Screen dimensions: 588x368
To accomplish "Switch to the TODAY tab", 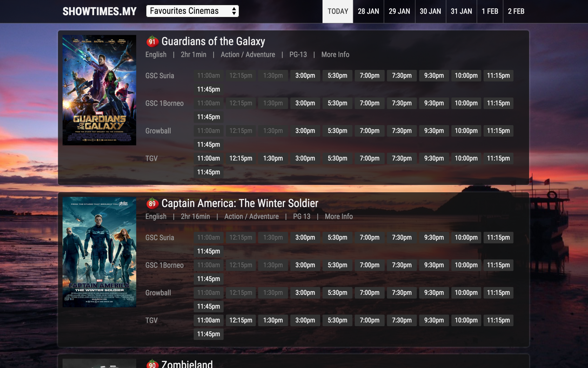I will pyautogui.click(x=338, y=11).
